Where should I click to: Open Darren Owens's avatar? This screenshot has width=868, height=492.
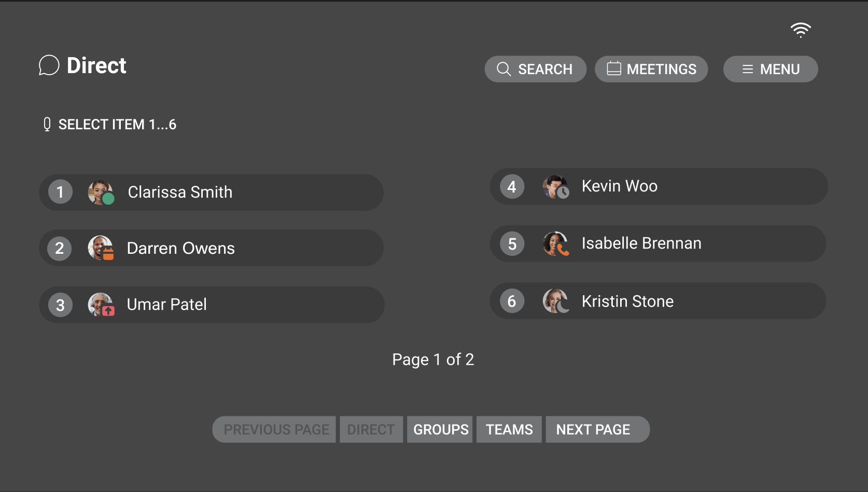click(x=101, y=248)
